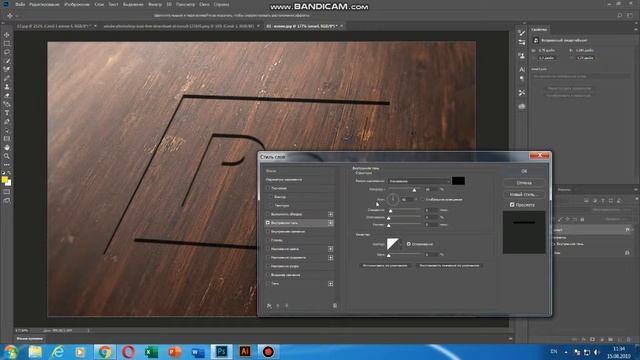Add another Stroke effect with plus icon
The height and width of the screenshot is (360, 640).
330,214
